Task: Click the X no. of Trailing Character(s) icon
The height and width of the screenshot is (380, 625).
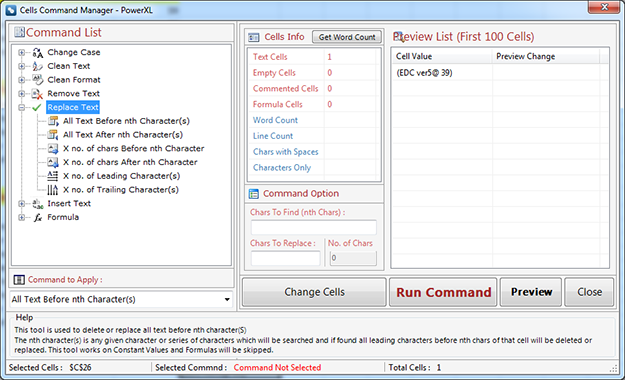Action: 53,190
